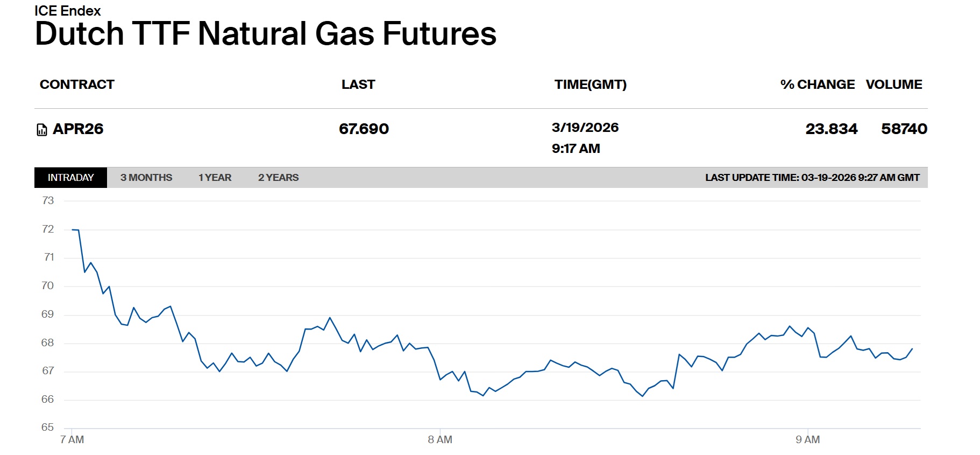Select the TIME(GMT) column header
The height and width of the screenshot is (455, 980).
[591, 85]
